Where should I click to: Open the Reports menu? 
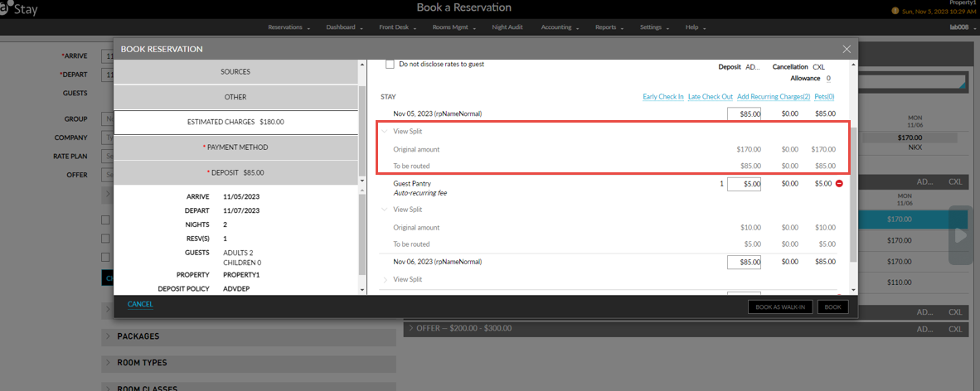click(x=609, y=27)
